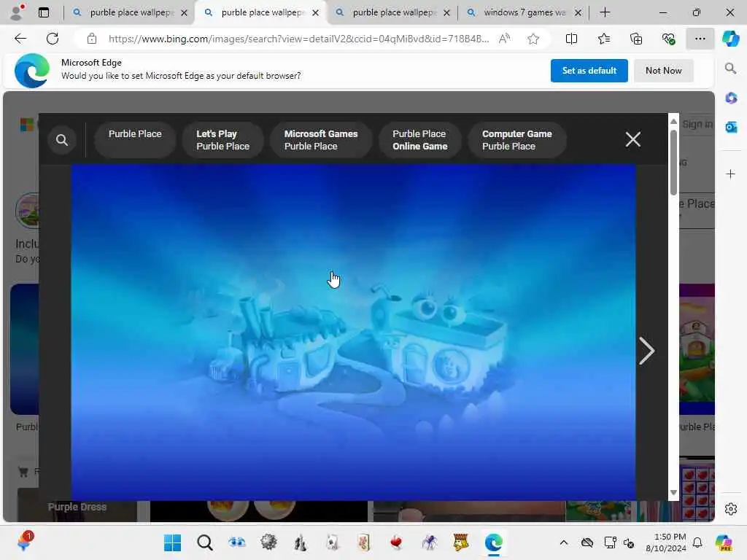747x560 pixels.
Task: Open the site information lock icon
Action: [91, 39]
